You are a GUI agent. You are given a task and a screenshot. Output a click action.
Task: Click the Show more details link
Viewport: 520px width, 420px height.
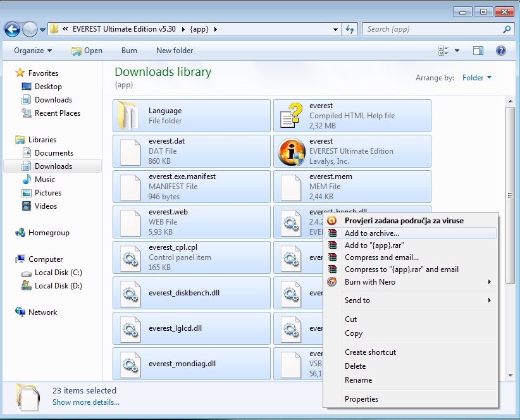tap(86, 402)
